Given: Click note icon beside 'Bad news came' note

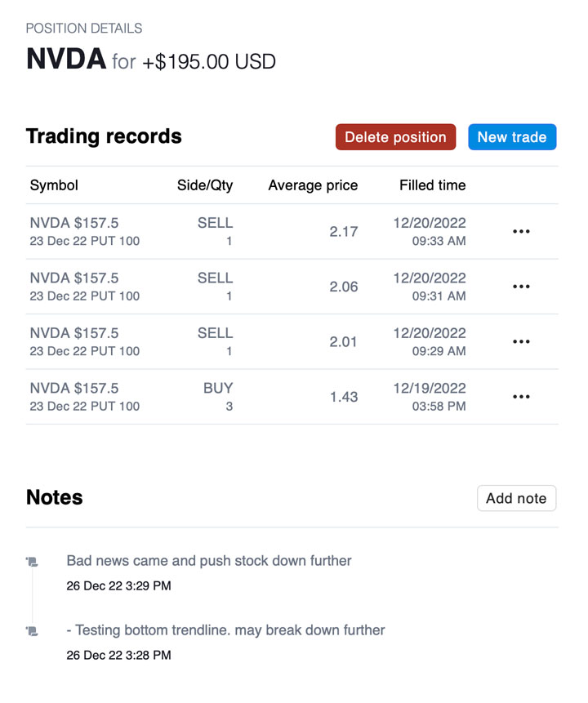Looking at the screenshot, I should pos(33,561).
